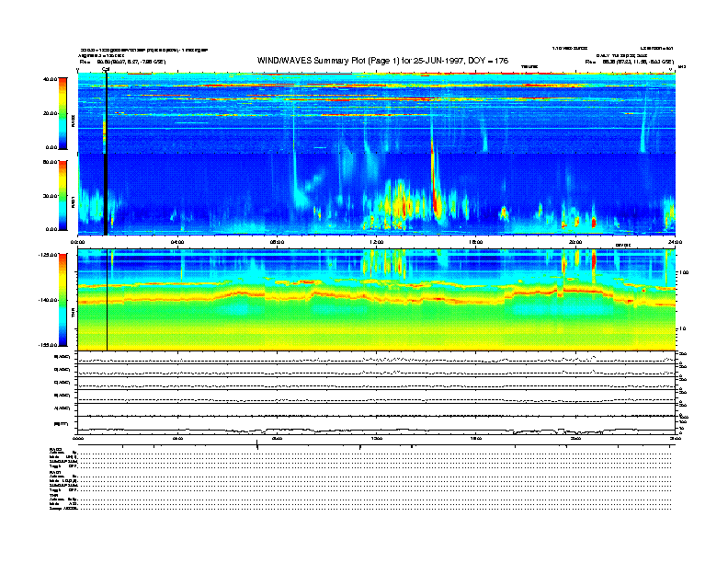Click the magnetic field trace in bottom line panel
The width and height of the screenshot is (728, 563).
coord(376,431)
